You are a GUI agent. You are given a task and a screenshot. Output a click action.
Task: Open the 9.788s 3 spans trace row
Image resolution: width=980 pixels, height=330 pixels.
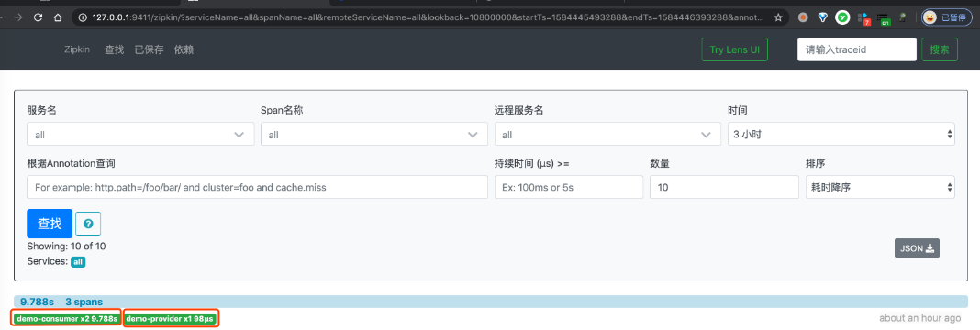pyautogui.click(x=490, y=302)
